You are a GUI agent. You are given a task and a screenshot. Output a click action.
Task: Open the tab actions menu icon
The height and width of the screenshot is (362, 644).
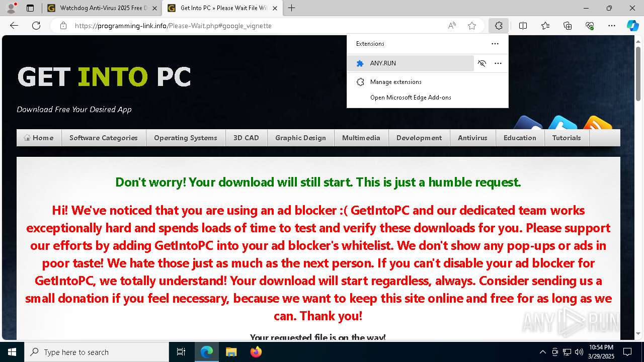tap(30, 8)
